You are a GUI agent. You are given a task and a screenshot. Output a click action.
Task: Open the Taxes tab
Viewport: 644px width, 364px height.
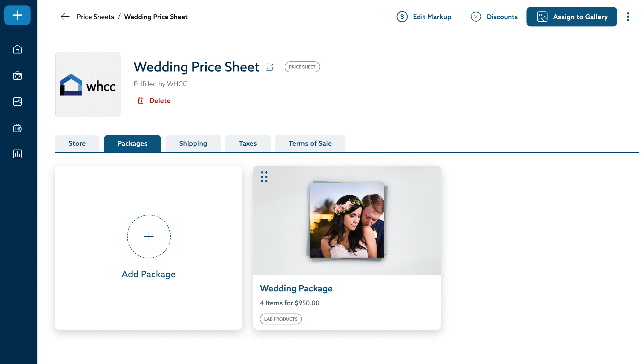pos(248,144)
